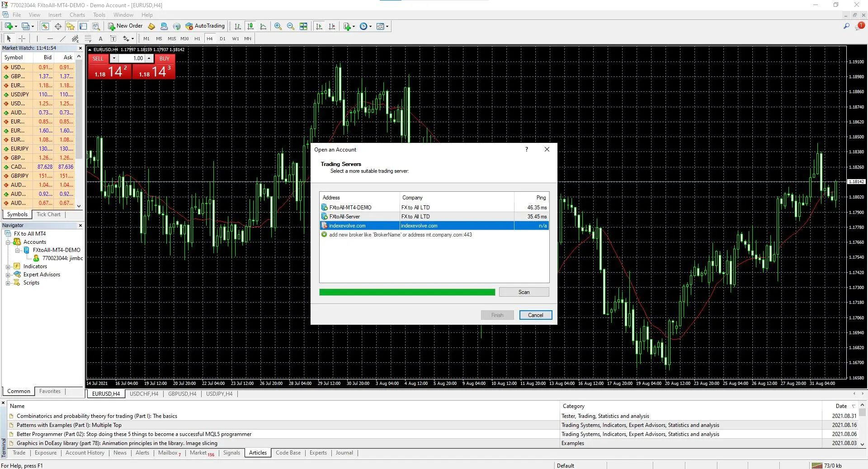Click the help question mark in dialog
Screen dimensions: 868x469
coord(526,150)
